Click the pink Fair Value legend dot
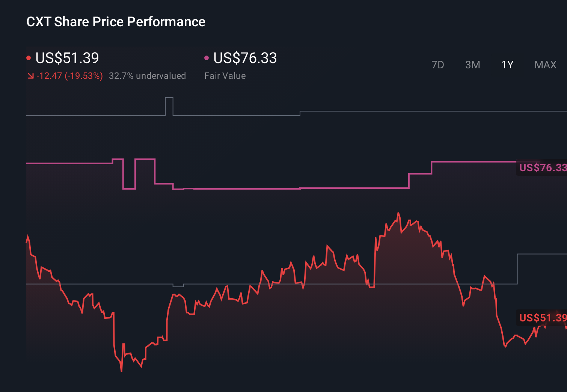The width and height of the screenshot is (567, 392). tap(206, 57)
